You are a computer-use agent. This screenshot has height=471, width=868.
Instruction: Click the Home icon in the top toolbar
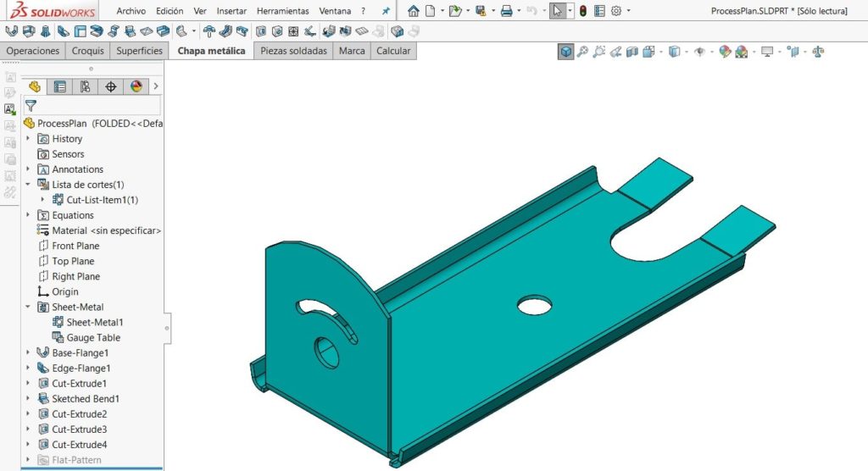(413, 11)
